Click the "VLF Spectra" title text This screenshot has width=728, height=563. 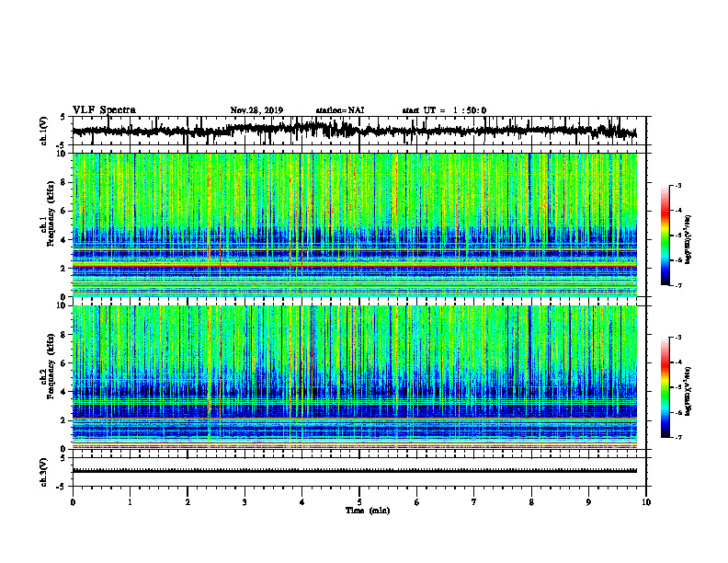coord(104,110)
